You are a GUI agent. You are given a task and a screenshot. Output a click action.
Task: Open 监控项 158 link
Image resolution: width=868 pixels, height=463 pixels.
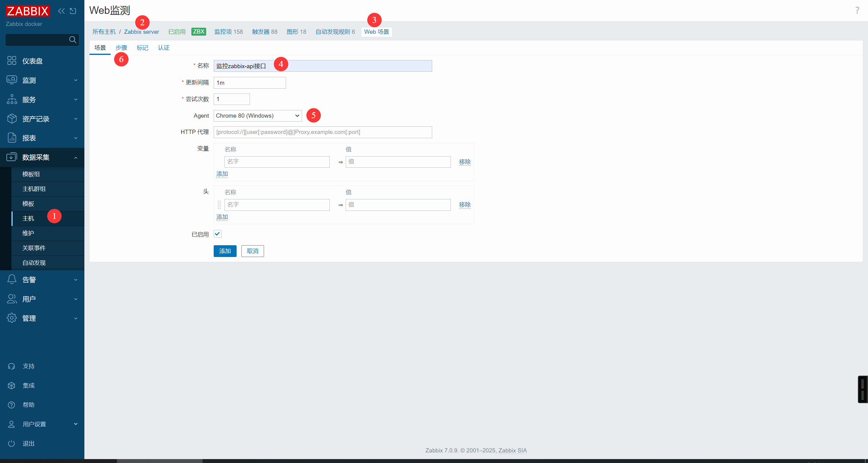pos(228,32)
